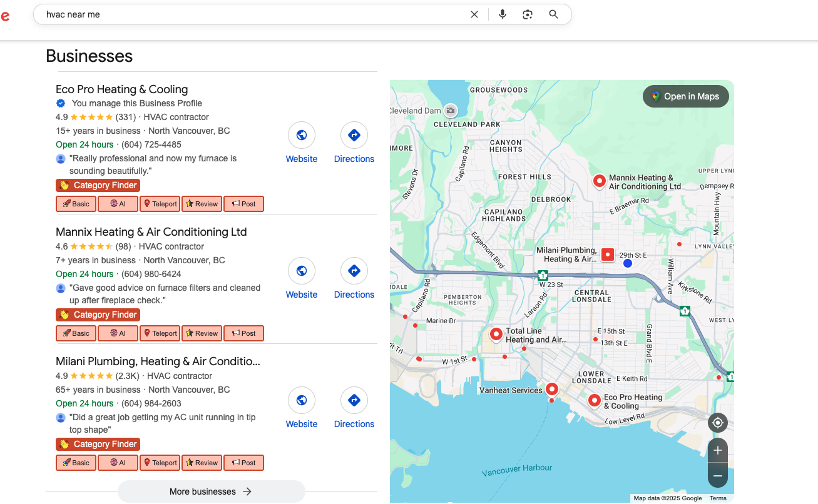Click Open in Maps button
Viewport: 818px width, 504px height.
pos(685,96)
